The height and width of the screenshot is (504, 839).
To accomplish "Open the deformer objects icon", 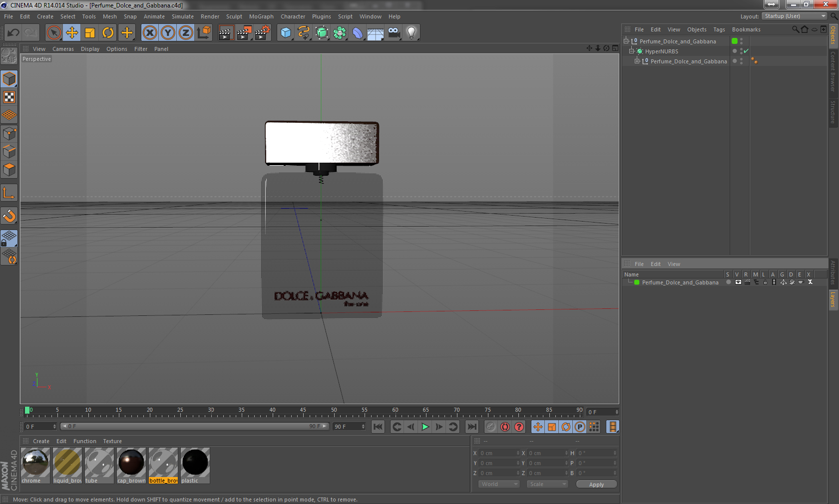I will coord(358,33).
